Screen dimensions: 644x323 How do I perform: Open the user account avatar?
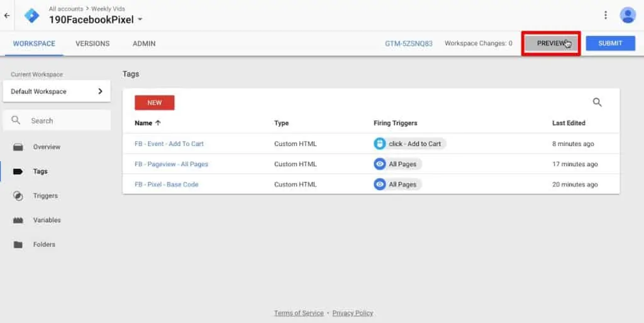click(628, 15)
